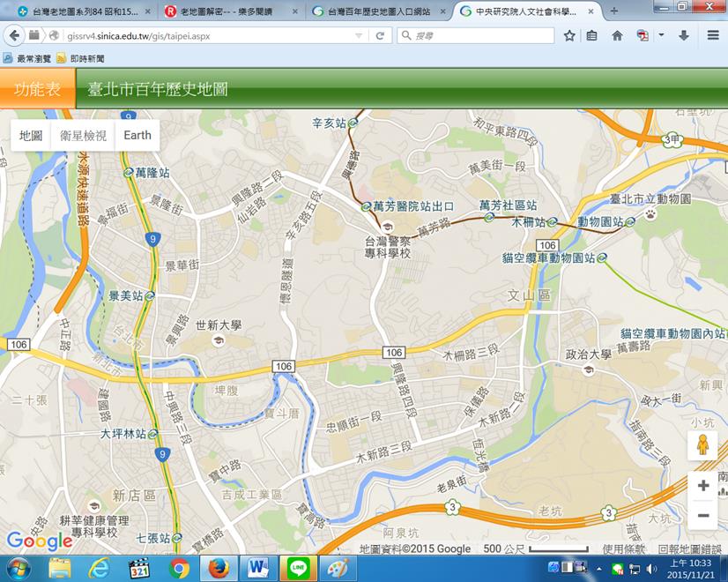Open File Explorer from taskbar
The width and height of the screenshot is (728, 582).
coord(60,569)
